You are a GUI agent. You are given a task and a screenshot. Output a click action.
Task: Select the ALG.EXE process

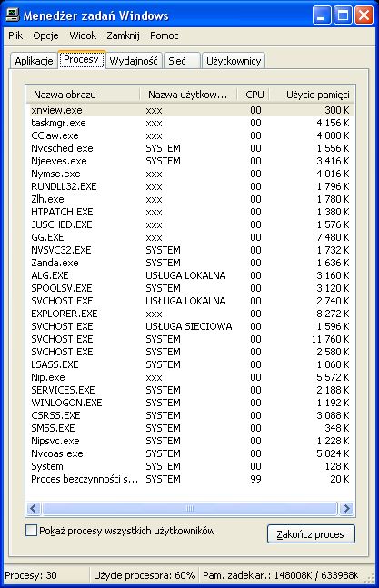[x=190, y=275]
